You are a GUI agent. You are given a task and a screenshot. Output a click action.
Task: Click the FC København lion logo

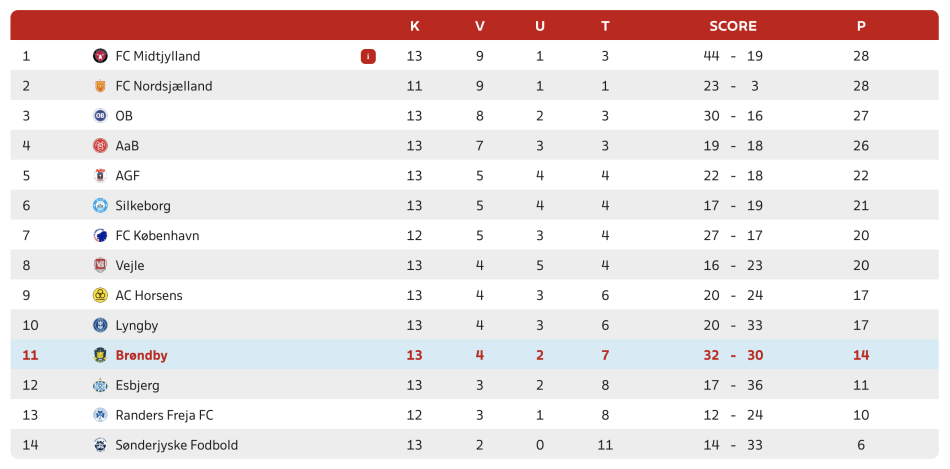100,236
